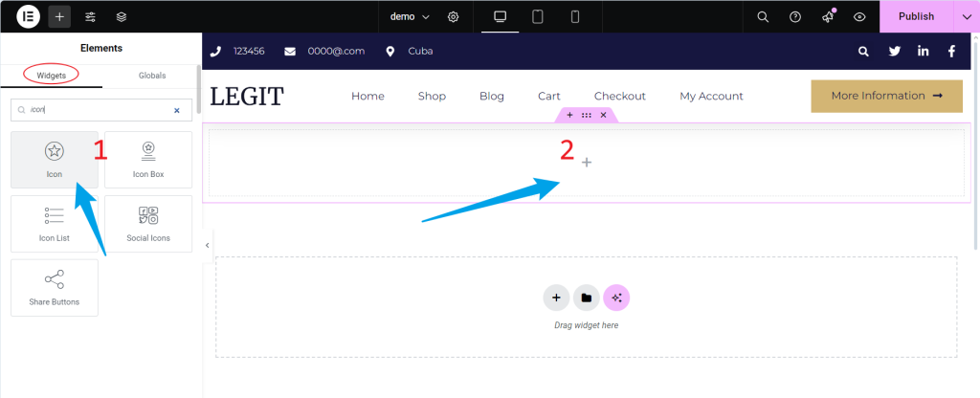980x398 pixels.
Task: Open the Structure layers icon
Action: (122, 16)
